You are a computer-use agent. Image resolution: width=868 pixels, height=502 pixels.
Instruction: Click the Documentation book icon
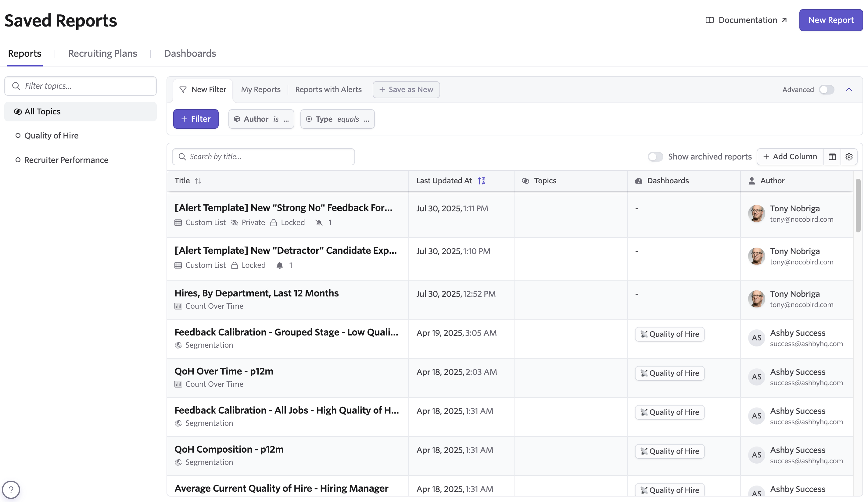(x=709, y=20)
